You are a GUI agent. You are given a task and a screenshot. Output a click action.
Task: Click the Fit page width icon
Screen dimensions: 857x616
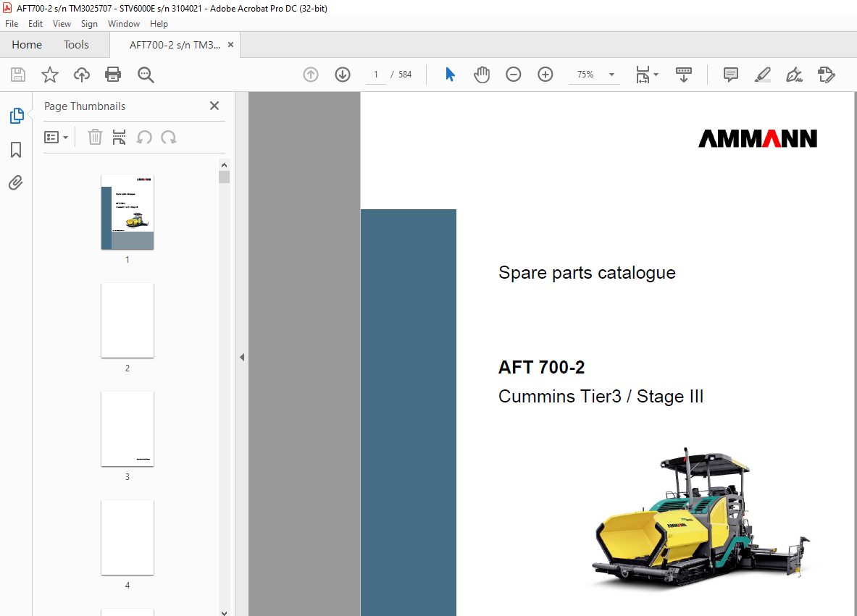click(x=643, y=75)
